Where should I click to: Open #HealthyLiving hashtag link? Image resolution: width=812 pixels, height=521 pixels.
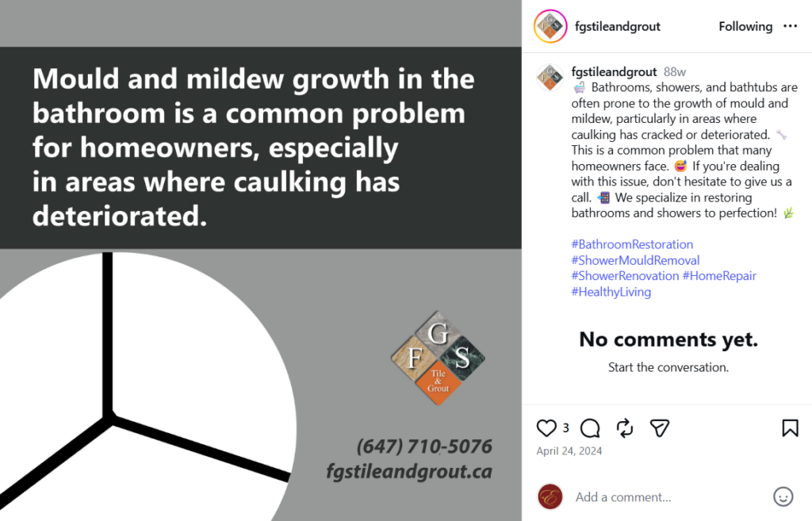coord(611,292)
